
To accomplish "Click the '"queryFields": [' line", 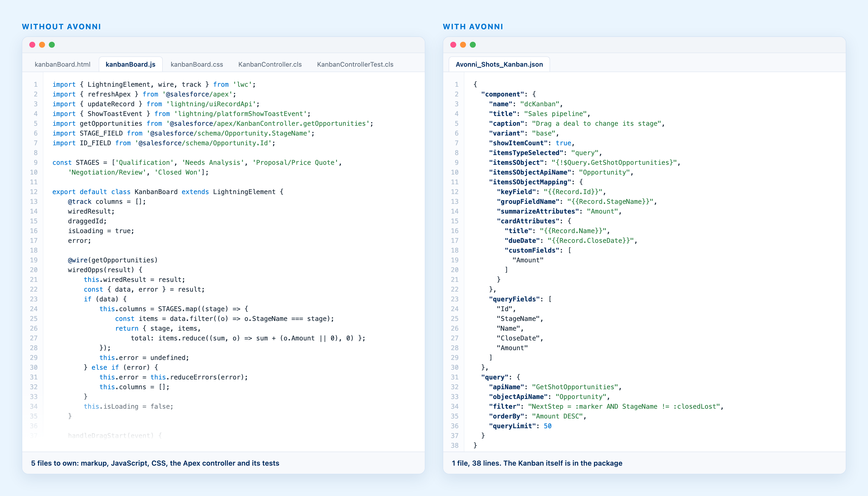I will (520, 299).
